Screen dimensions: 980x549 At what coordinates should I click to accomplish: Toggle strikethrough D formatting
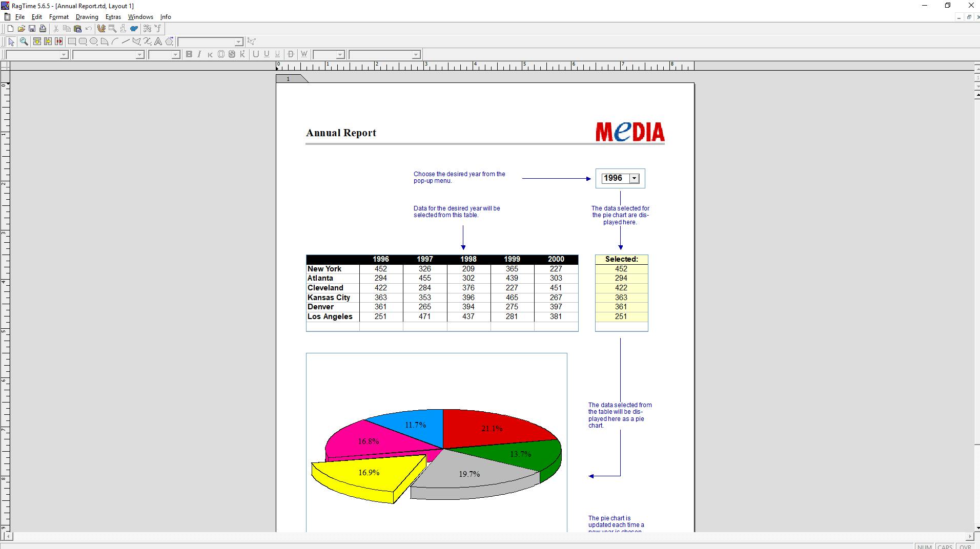click(291, 54)
